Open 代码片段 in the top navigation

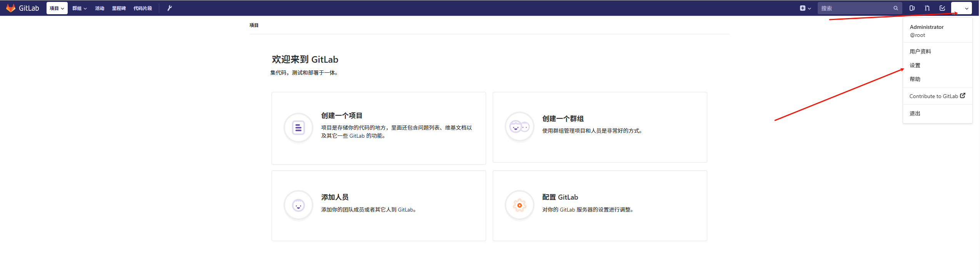tap(143, 8)
